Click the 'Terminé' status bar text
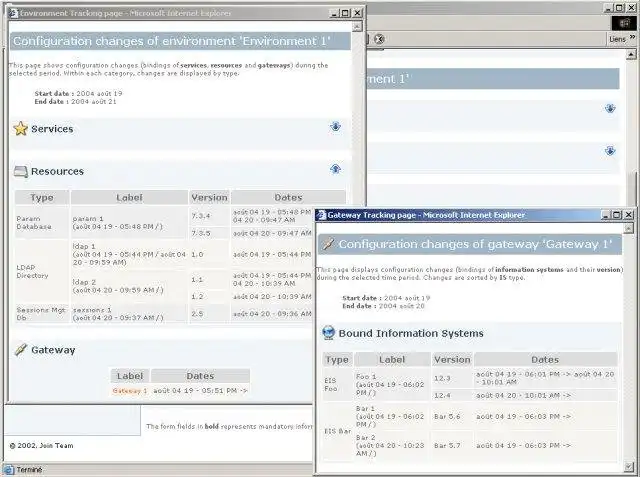 pyautogui.click(x=29, y=470)
